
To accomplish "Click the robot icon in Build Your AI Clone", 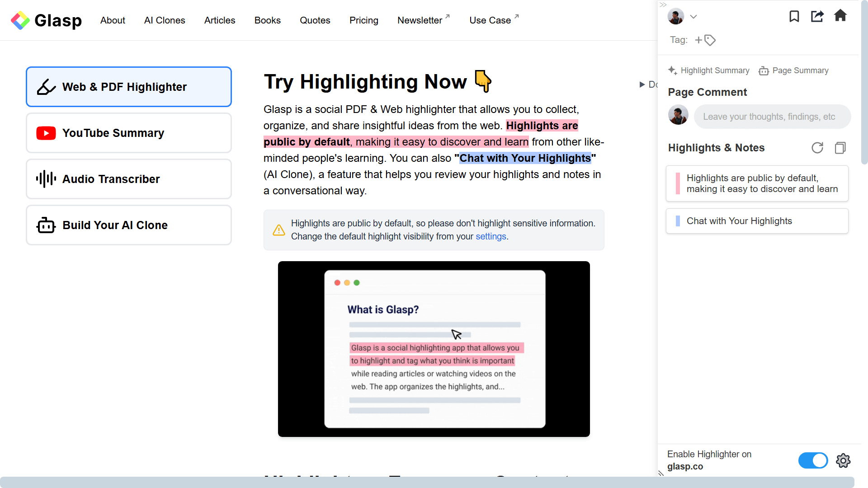I will [46, 225].
